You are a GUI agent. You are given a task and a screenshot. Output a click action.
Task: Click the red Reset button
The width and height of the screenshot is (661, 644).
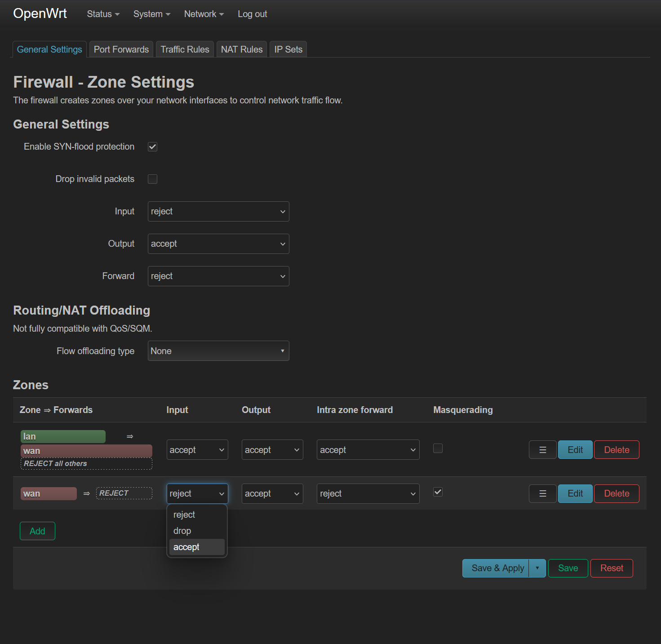click(612, 568)
